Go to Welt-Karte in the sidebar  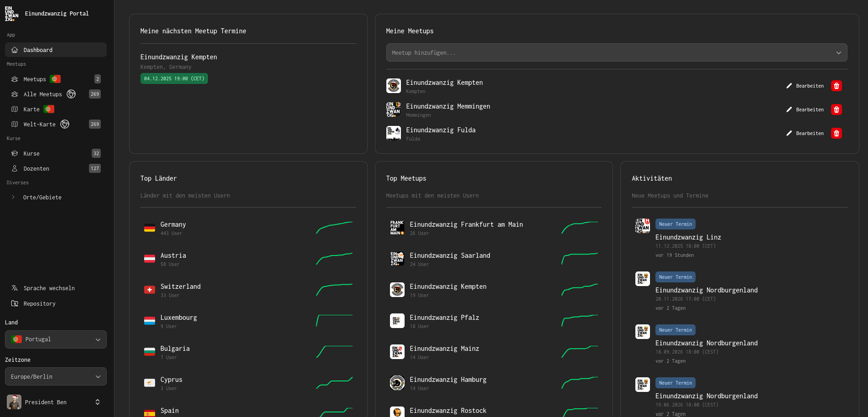click(x=39, y=125)
